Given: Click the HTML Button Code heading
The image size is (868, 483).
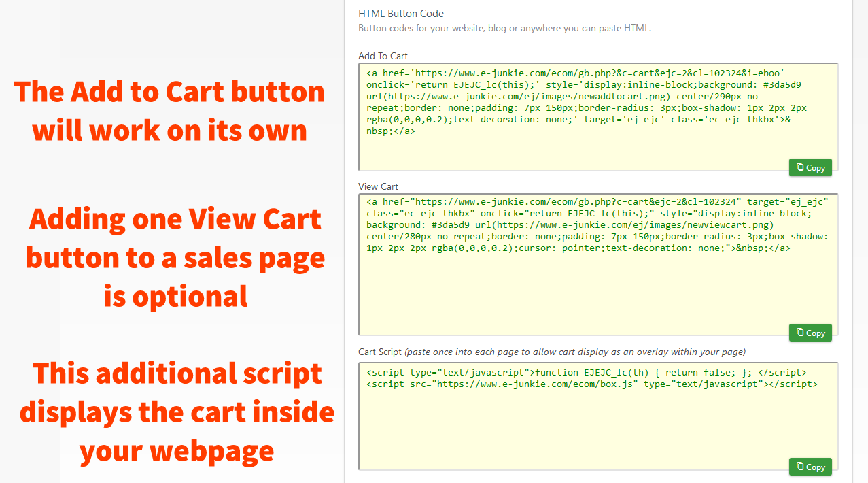Looking at the screenshot, I should coord(401,14).
